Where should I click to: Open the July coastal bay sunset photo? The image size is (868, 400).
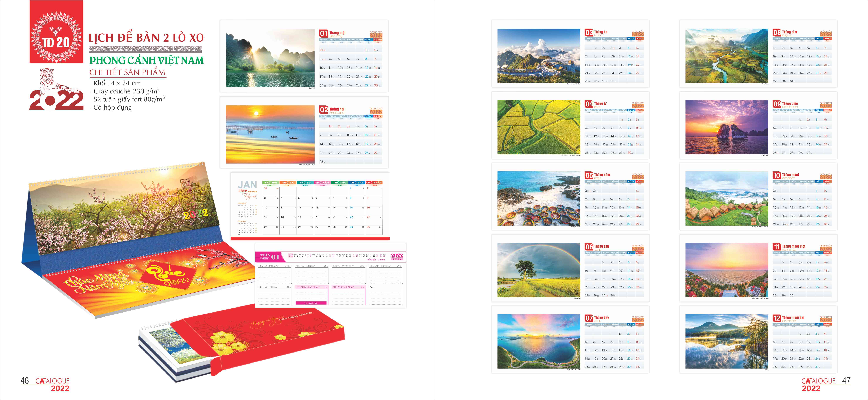click(x=539, y=341)
